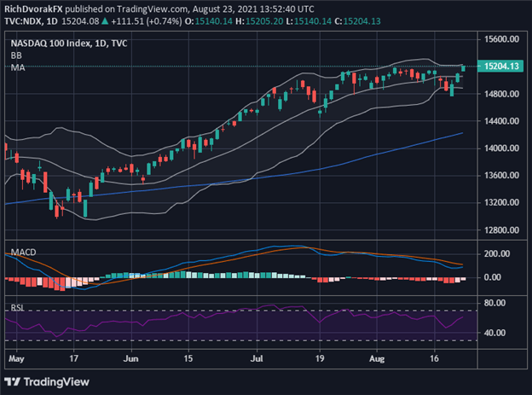The width and height of the screenshot is (532, 395).
Task: Click the Jul date label
Action: click(x=257, y=358)
